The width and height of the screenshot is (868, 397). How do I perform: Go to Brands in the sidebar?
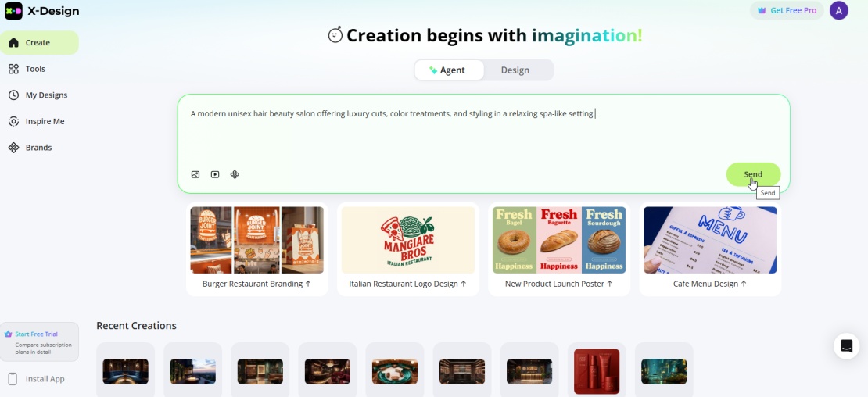39,148
